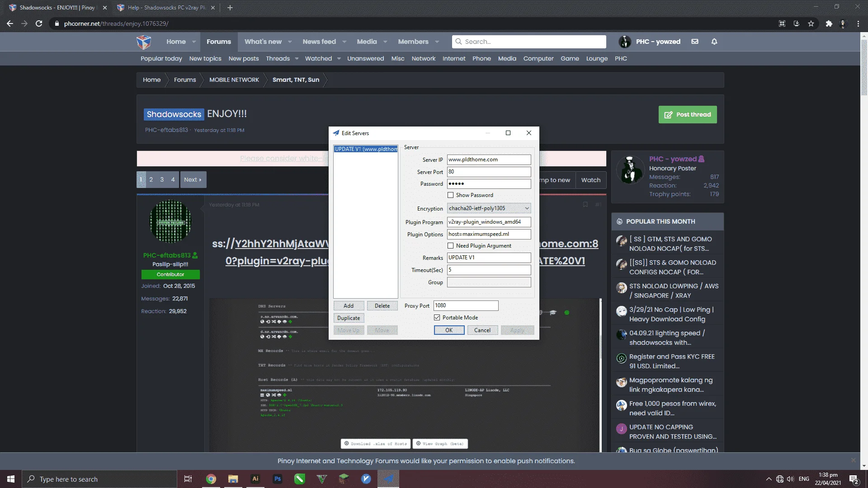This screenshot has width=868, height=488.
Task: Click the Proxy Port field
Action: pyautogui.click(x=466, y=305)
